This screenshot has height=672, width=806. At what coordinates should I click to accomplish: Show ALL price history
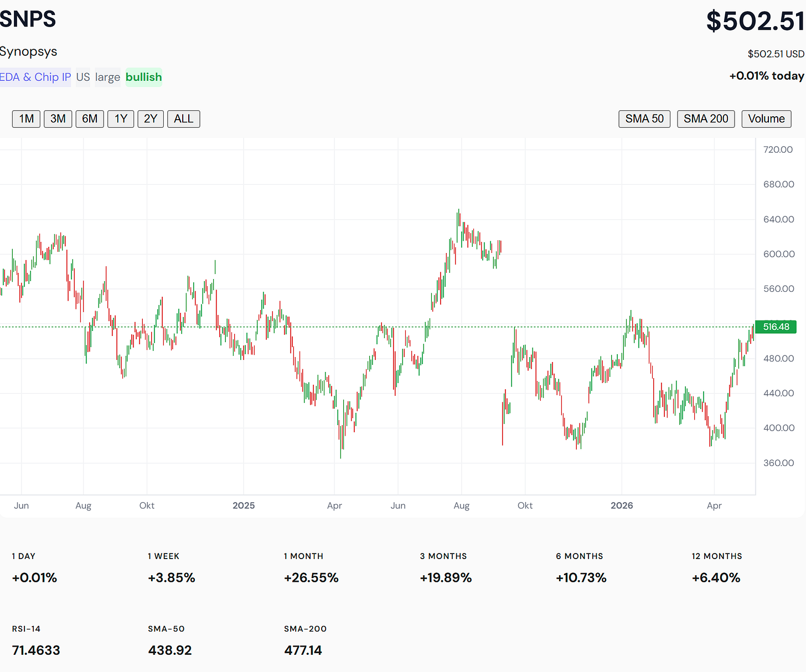(184, 119)
